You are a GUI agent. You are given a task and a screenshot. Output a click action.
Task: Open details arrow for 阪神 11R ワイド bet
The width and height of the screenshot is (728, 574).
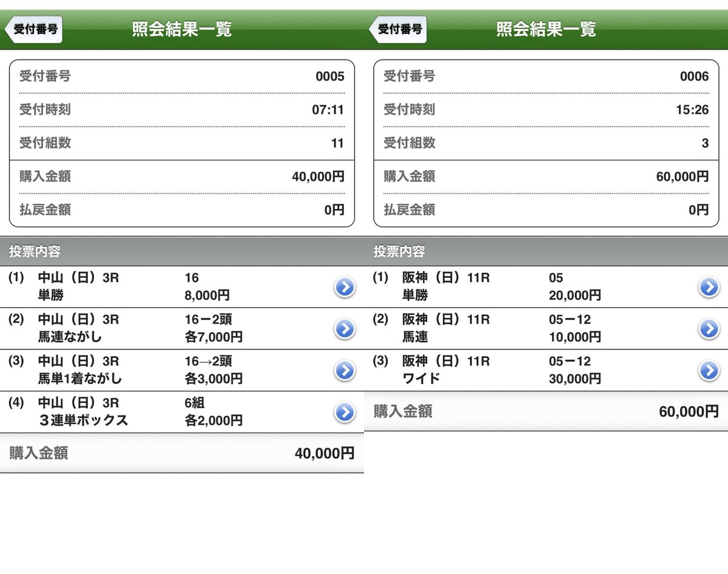click(709, 371)
